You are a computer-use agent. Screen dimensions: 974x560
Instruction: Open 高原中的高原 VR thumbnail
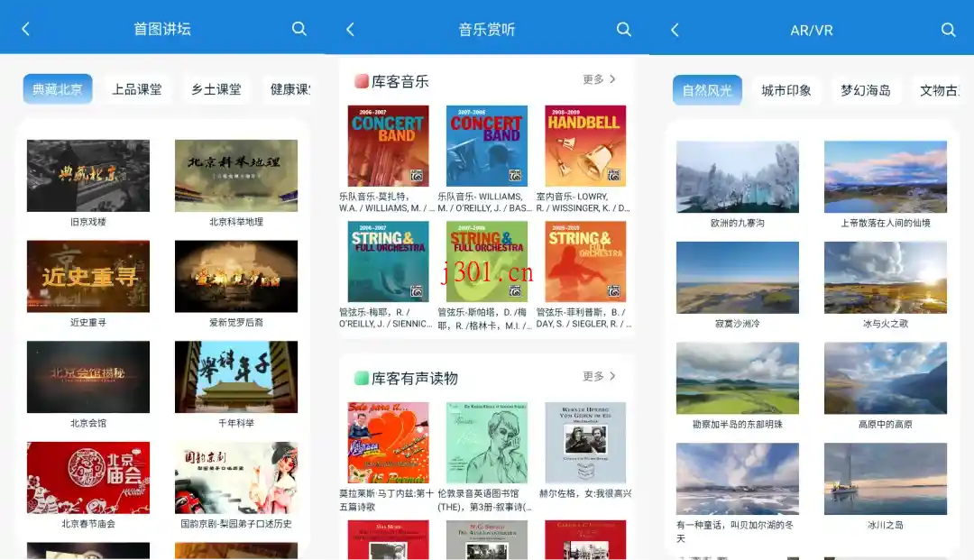(886, 378)
